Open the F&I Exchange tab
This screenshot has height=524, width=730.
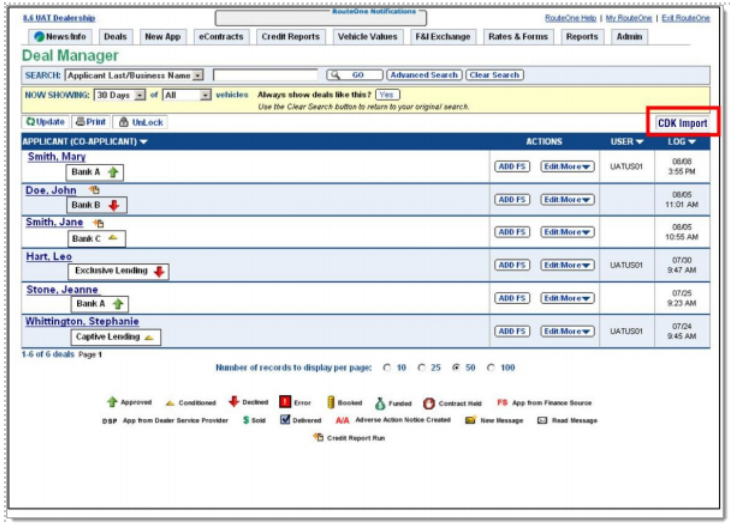(x=443, y=36)
